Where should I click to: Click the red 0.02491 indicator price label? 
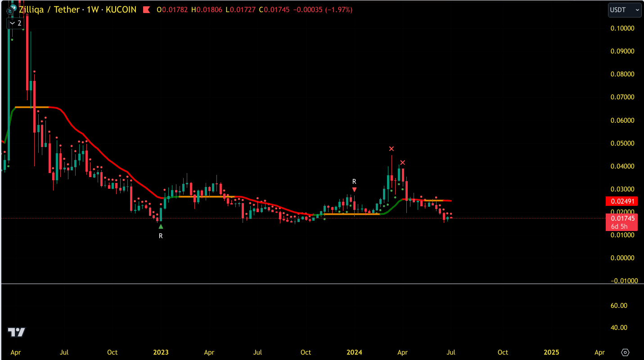(x=622, y=201)
